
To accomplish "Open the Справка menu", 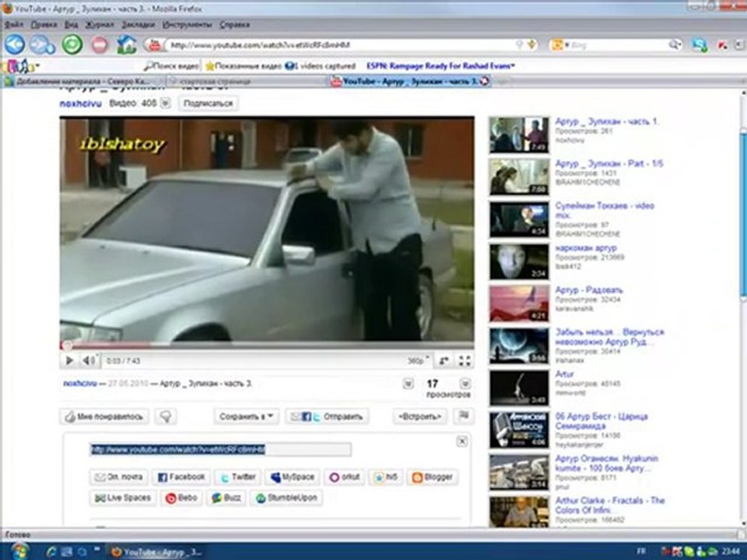I will pyautogui.click(x=234, y=25).
